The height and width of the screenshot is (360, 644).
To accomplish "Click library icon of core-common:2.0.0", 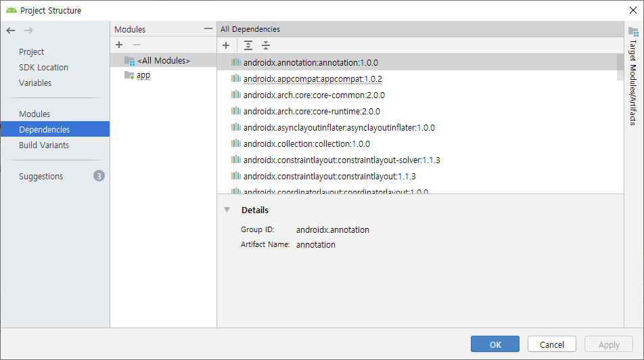I will [x=235, y=95].
